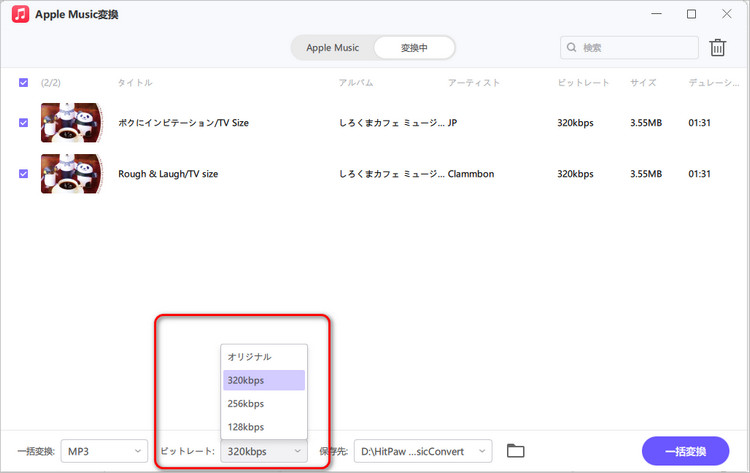The height and width of the screenshot is (473, 750).
Task: Click the アルバム column header
Action: [x=356, y=83]
